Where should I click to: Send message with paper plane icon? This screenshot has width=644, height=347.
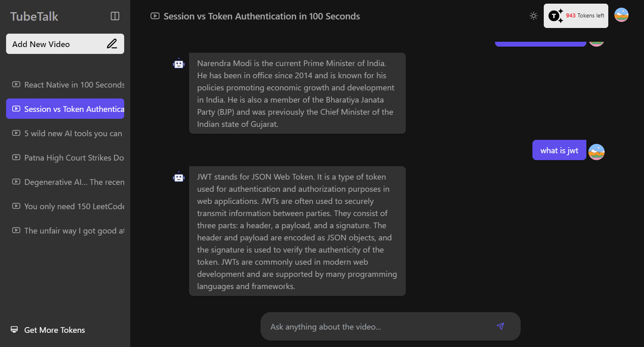(500, 326)
